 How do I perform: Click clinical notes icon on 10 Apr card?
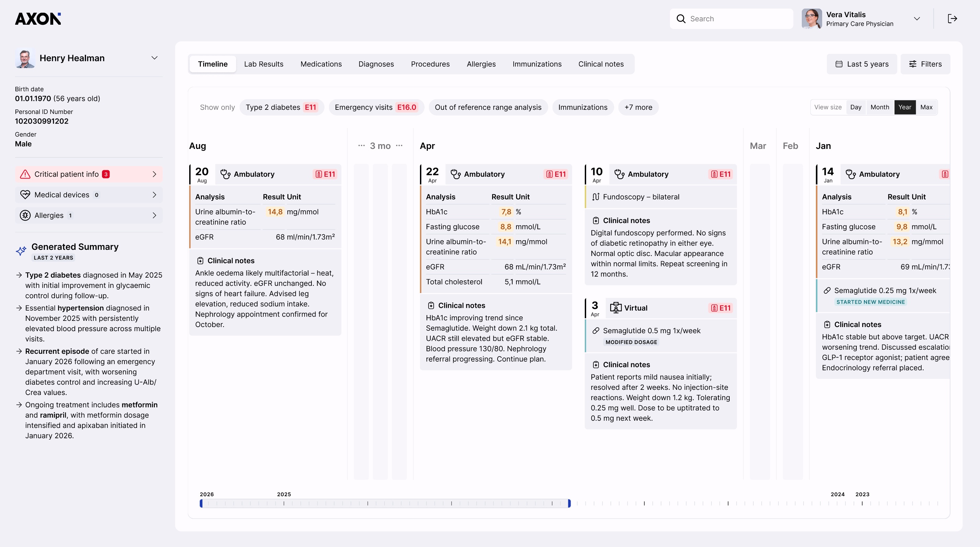[596, 220]
